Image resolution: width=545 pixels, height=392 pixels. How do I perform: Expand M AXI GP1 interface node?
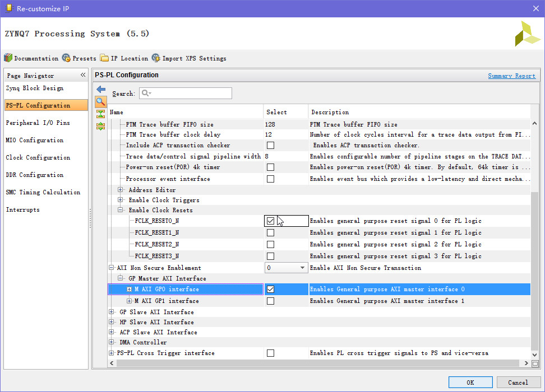pos(130,301)
